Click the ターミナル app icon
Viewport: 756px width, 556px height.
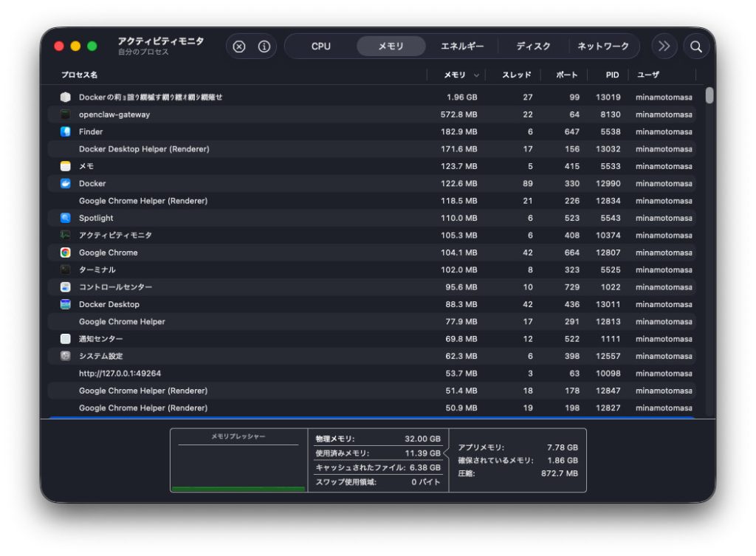click(66, 270)
